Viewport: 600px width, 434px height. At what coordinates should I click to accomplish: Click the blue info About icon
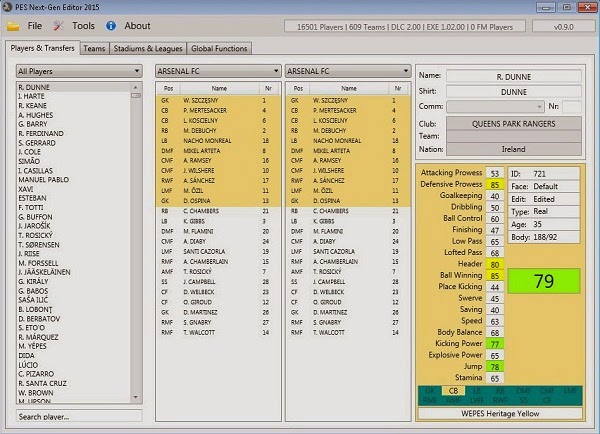click(x=111, y=26)
